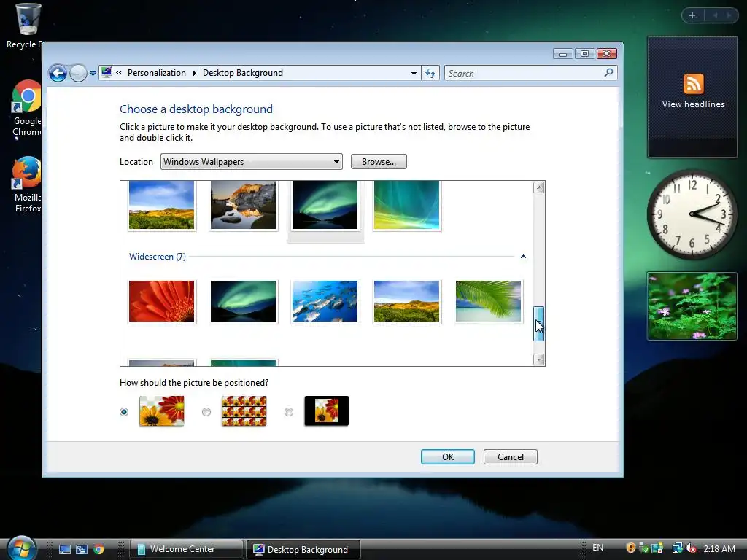Screen dimensions: 747x560
Task: Click the search magnifier icon
Action: pyautogui.click(x=608, y=73)
